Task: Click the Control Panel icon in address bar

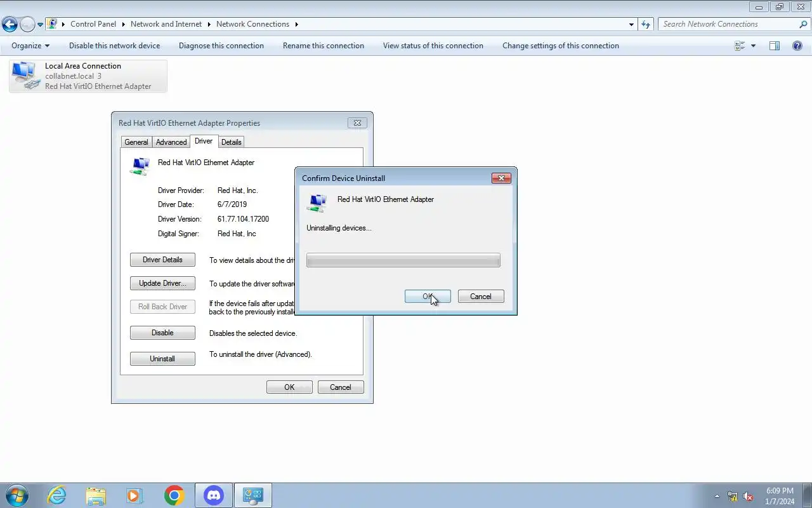Action: point(52,24)
